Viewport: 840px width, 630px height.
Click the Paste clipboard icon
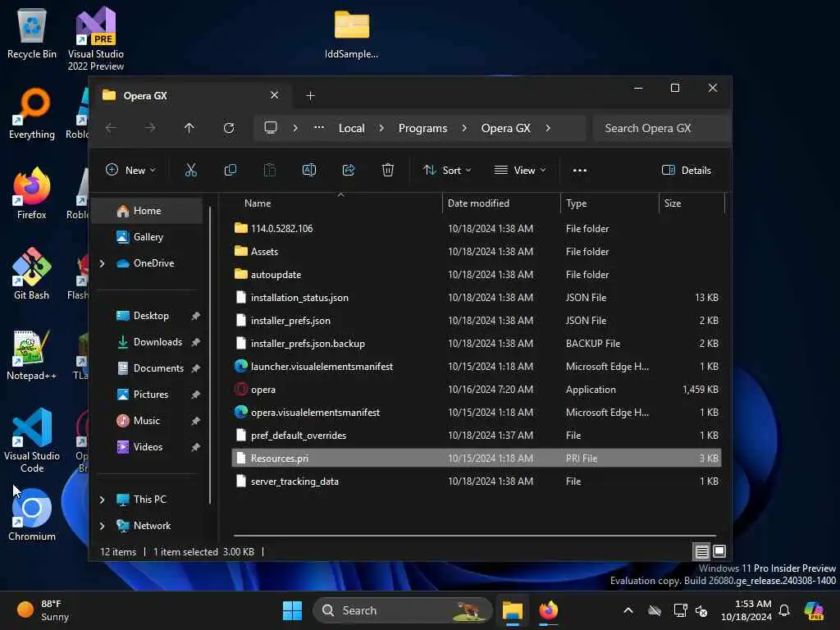[x=270, y=171]
